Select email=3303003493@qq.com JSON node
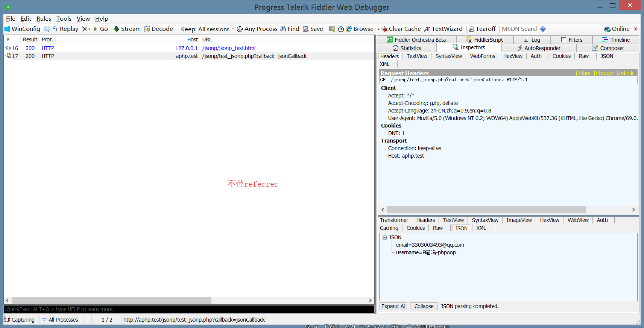Screen dimensions: 644x328 (x=430, y=245)
